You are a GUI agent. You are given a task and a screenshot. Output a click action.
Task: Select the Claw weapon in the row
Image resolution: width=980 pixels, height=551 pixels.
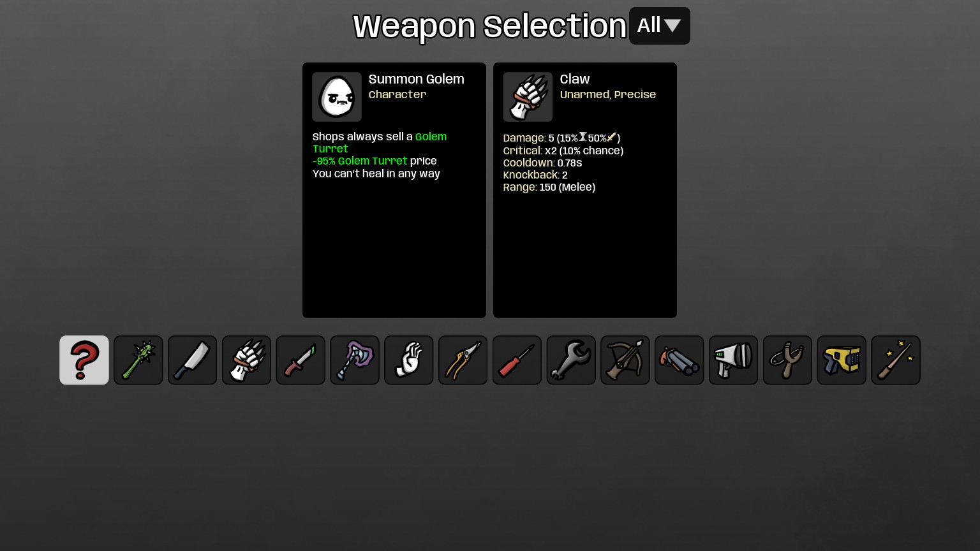[246, 360]
